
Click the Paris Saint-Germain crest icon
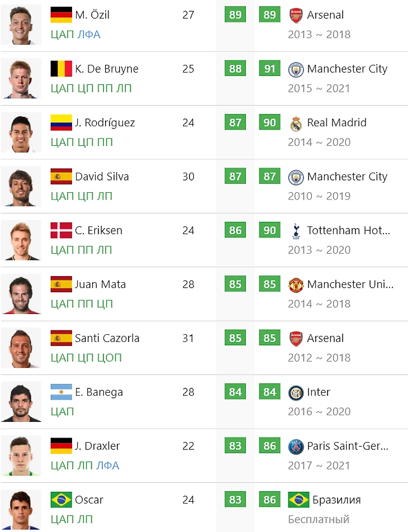pyautogui.click(x=296, y=446)
